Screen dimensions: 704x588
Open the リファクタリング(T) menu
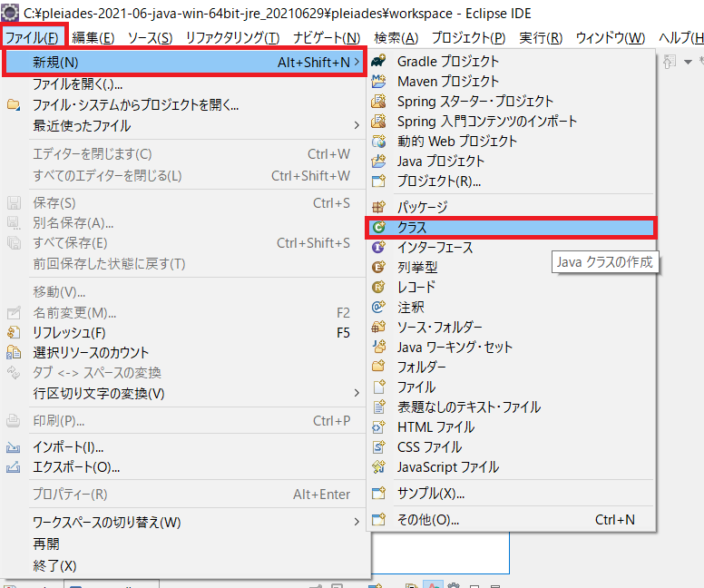tap(232, 38)
